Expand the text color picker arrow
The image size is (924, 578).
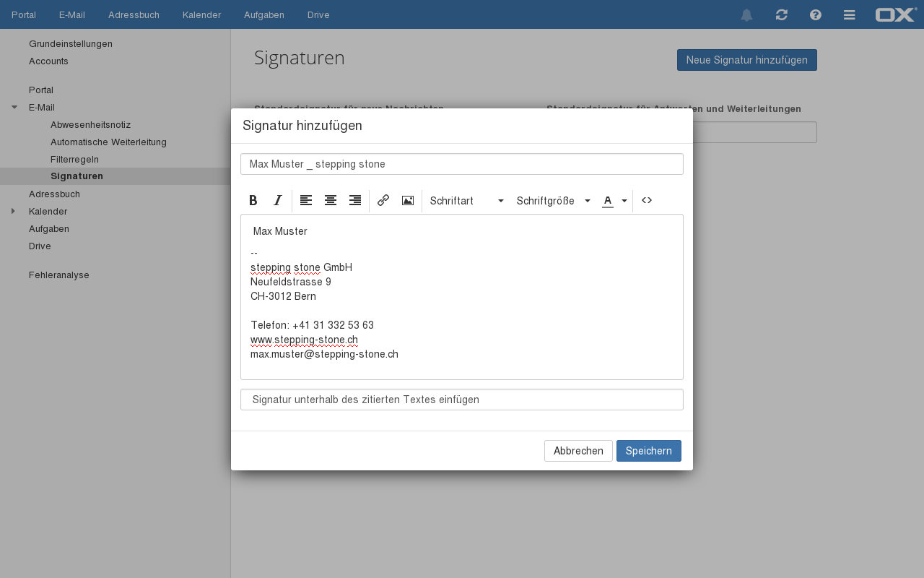624,201
